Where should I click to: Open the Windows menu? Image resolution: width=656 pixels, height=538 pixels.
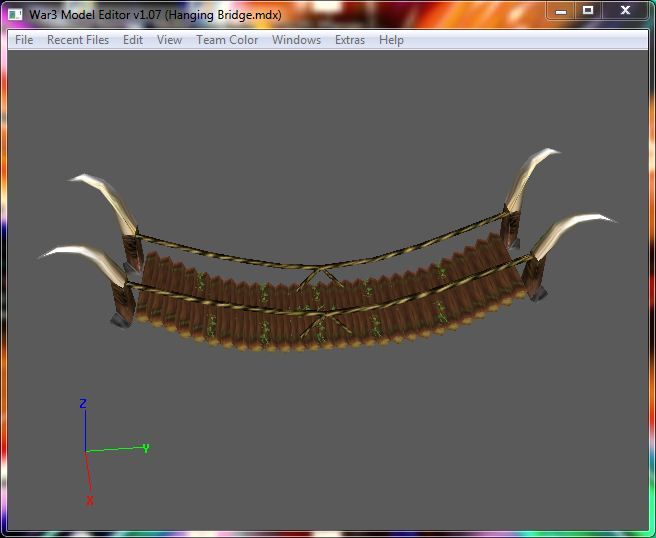296,40
